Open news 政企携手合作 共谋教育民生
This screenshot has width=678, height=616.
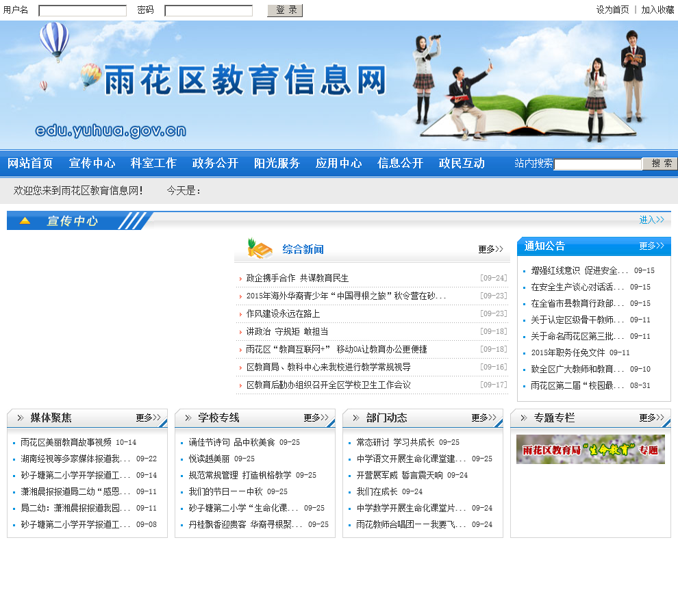click(x=297, y=278)
